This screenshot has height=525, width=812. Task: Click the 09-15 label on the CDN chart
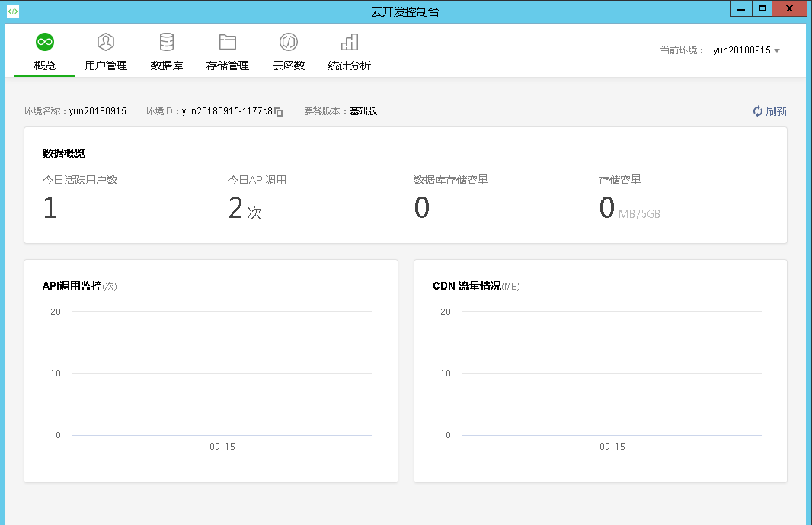(x=613, y=447)
